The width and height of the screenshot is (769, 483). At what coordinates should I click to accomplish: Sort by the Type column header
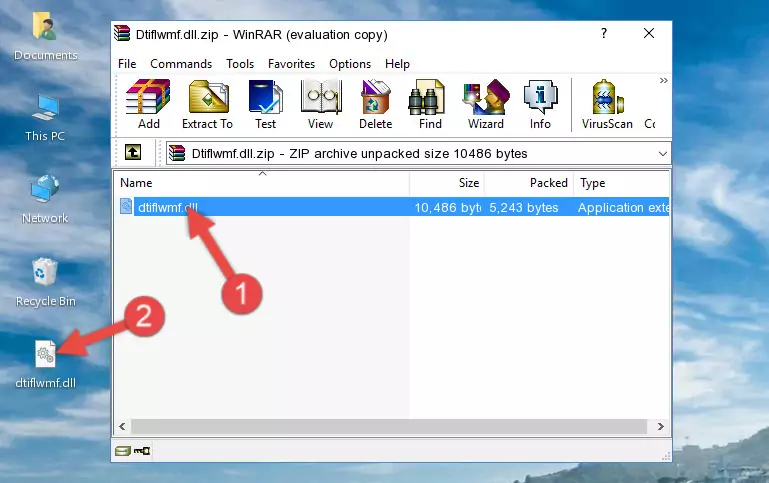pyautogui.click(x=621, y=183)
